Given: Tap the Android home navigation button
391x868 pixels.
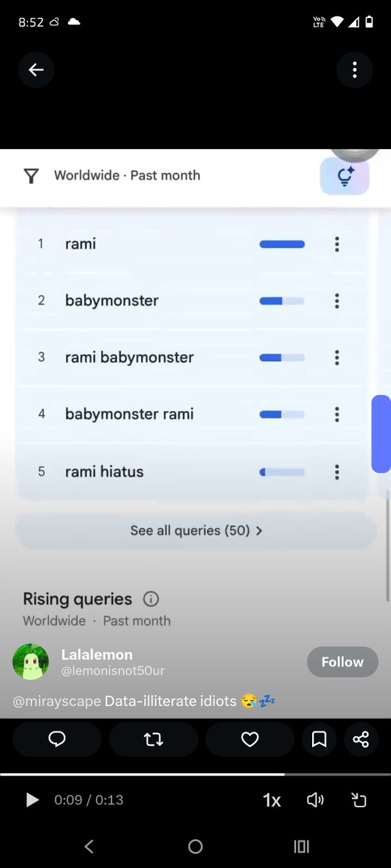Looking at the screenshot, I should [x=195, y=847].
